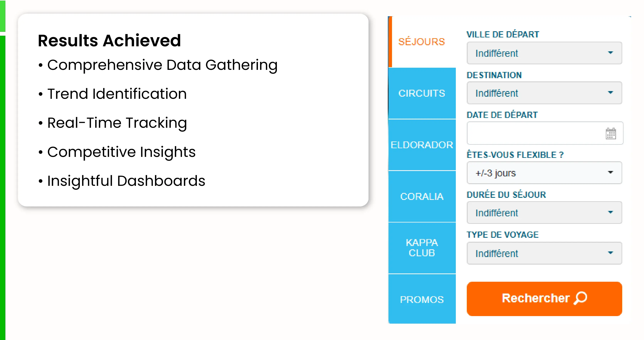
Task: Switch to Kappa Club tab
Action: click(x=421, y=248)
